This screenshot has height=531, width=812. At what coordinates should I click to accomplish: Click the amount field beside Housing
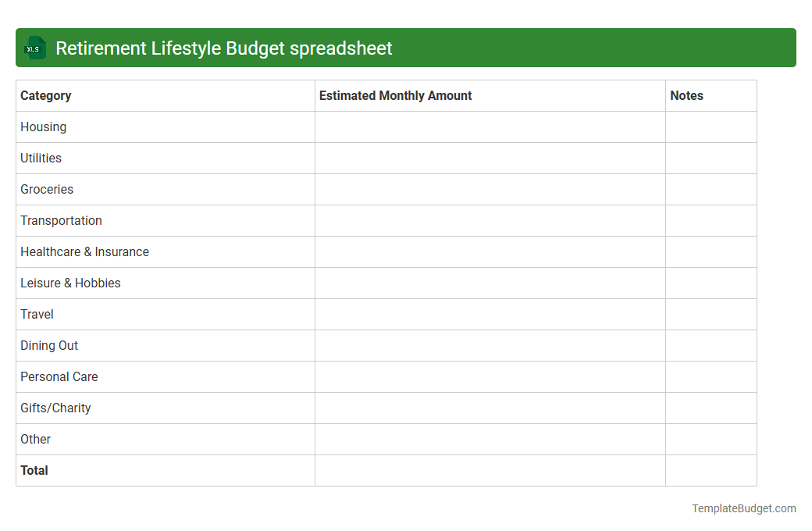[x=490, y=127]
